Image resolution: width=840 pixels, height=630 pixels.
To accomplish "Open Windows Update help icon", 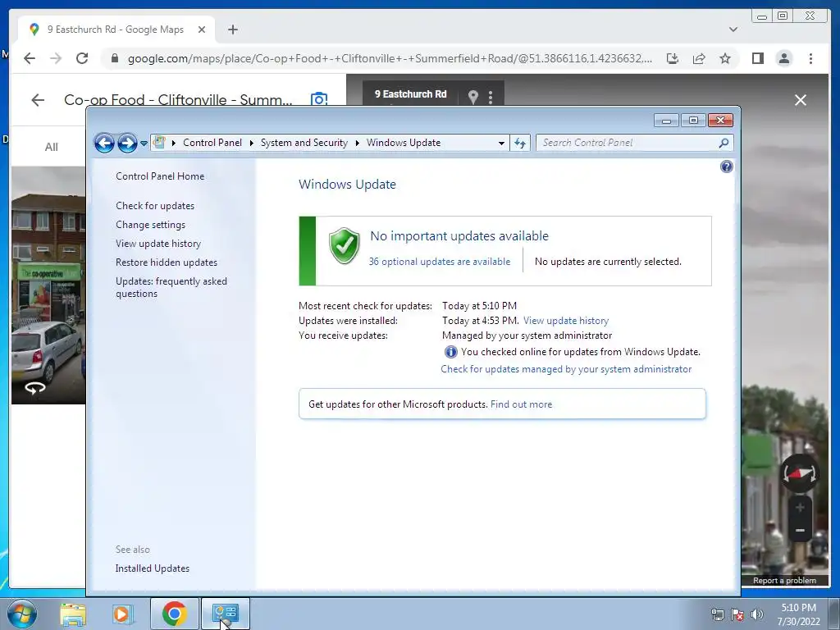I will (727, 167).
